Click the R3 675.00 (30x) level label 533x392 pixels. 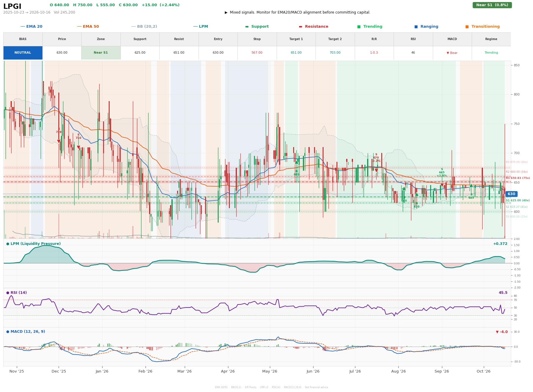click(517, 162)
